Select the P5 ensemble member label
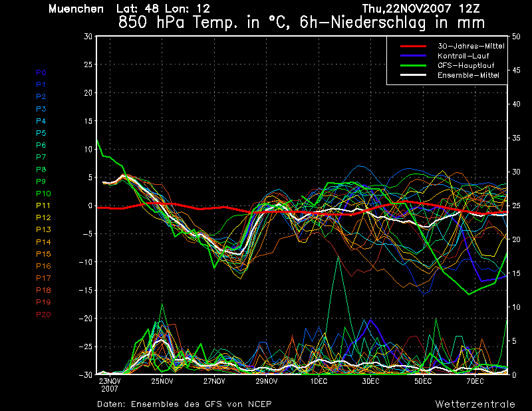 point(41,133)
